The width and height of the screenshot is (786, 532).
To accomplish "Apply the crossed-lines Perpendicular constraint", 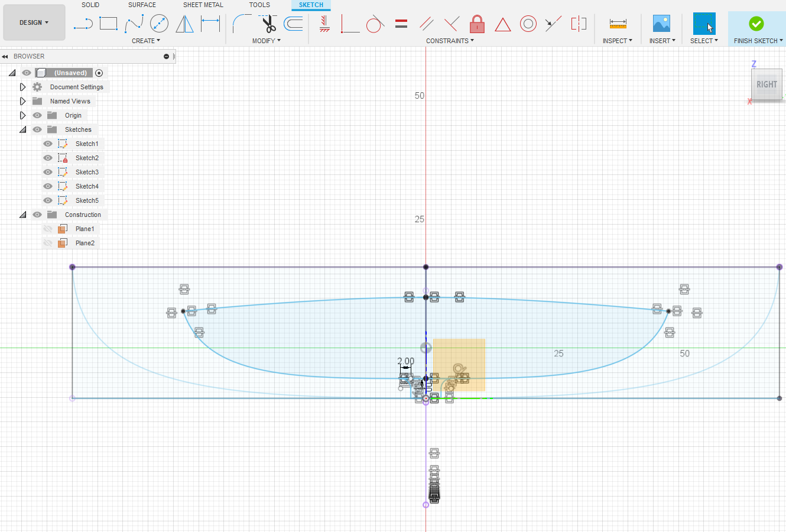I will 452,24.
